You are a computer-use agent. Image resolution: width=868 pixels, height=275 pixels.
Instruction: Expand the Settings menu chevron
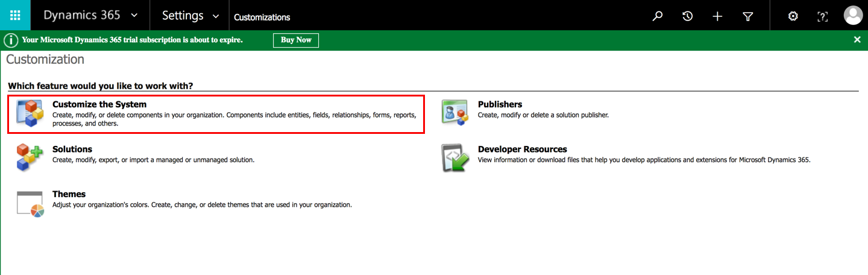[x=215, y=16]
